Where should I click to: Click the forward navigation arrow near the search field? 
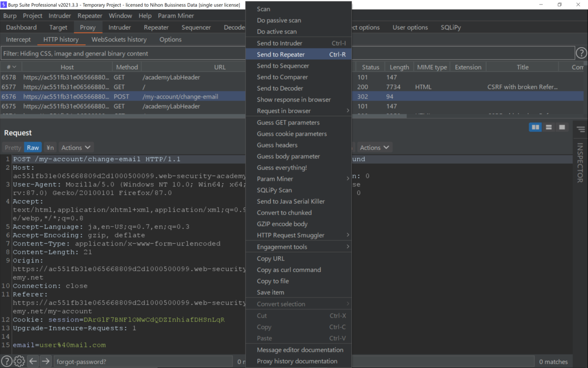click(x=45, y=361)
